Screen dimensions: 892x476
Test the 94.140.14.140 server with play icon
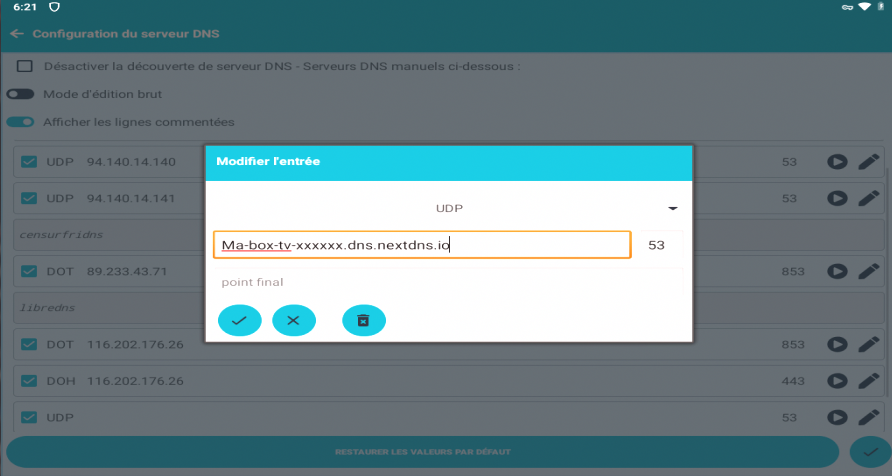click(x=836, y=162)
